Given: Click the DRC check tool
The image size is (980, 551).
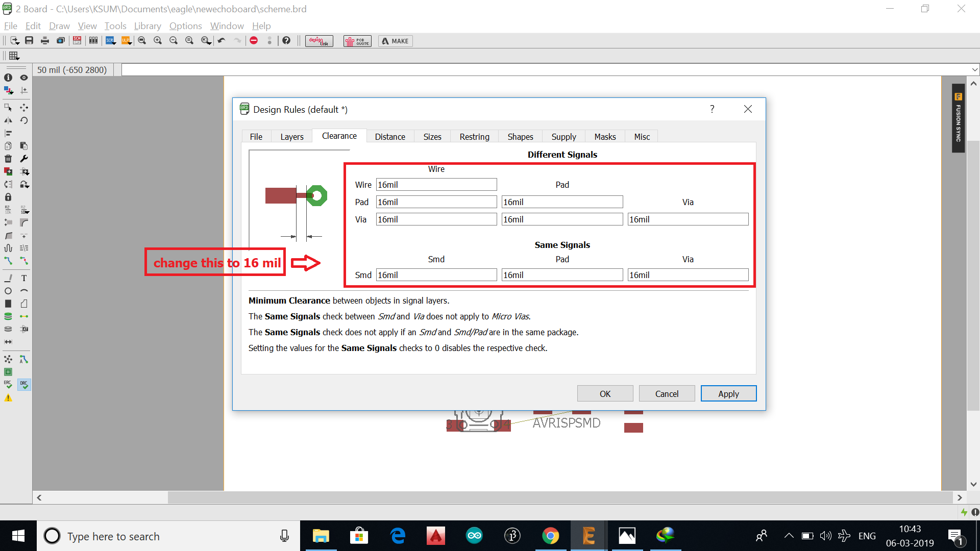Looking at the screenshot, I should 24,384.
